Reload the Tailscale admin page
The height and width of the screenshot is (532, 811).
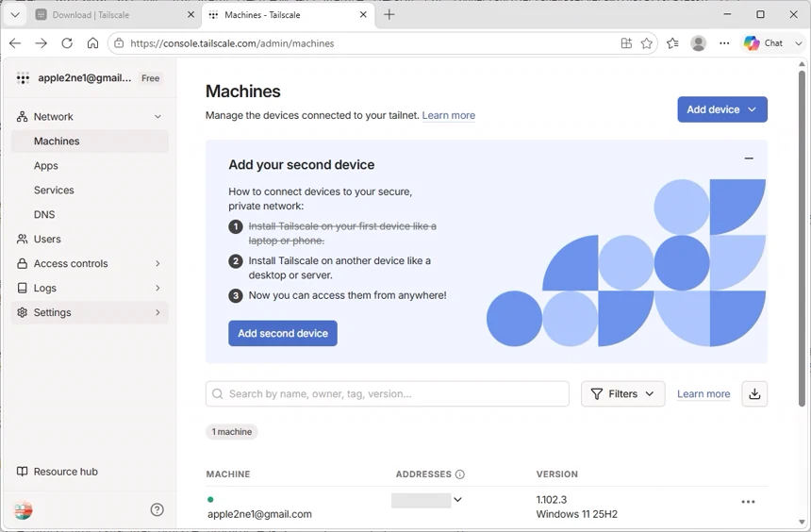67,43
